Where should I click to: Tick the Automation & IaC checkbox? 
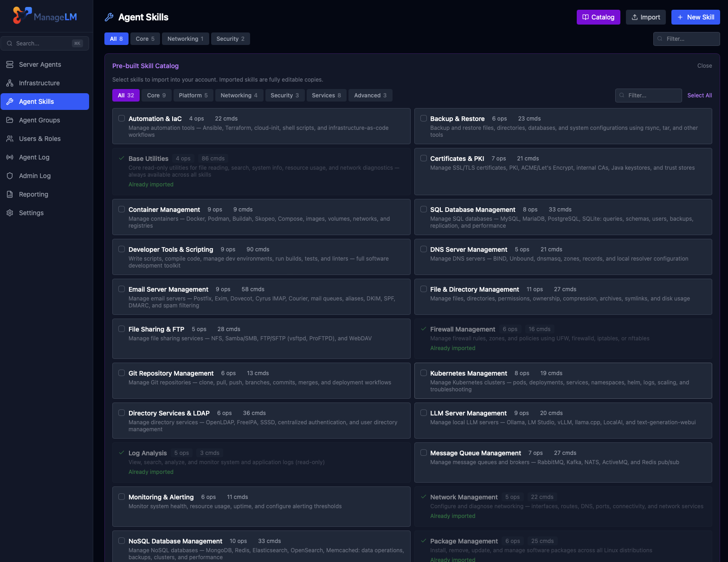(122, 118)
